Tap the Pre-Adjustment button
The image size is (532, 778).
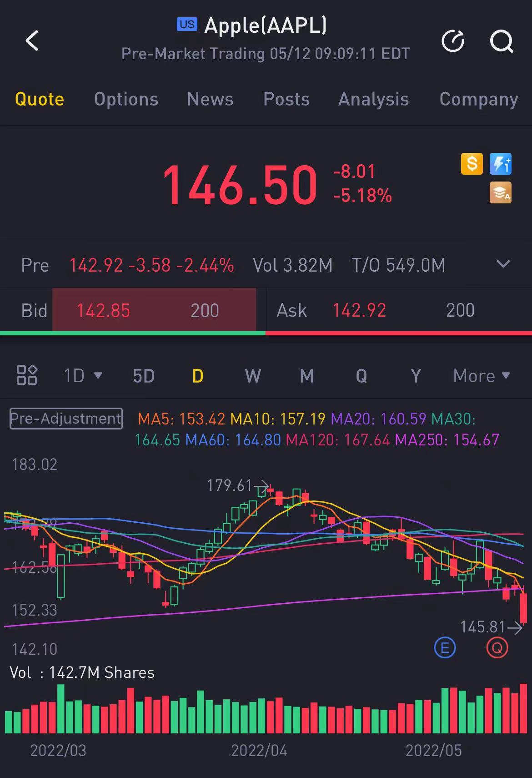66,418
